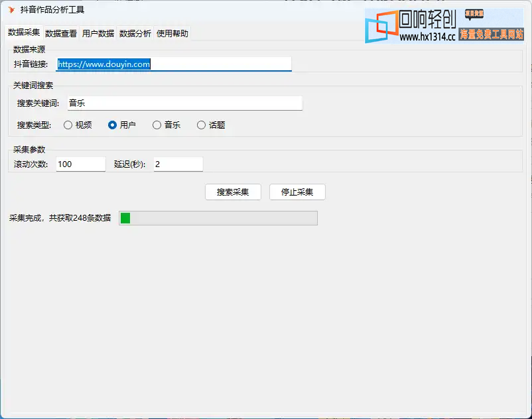Click the 采集参数 group label

[29, 149]
